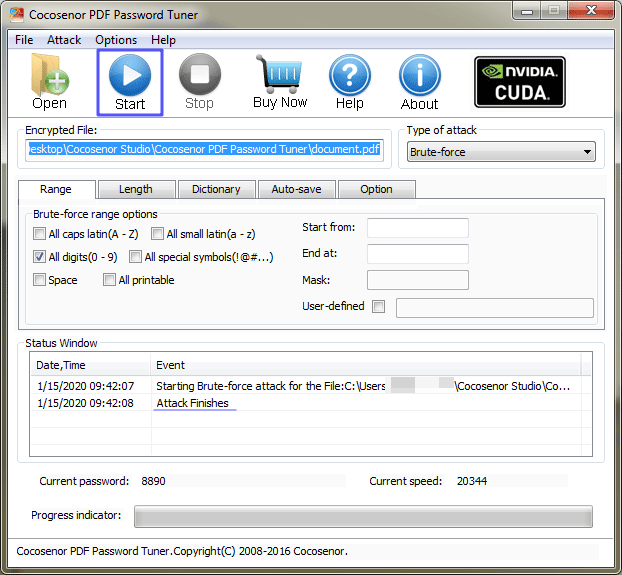Image resolution: width=622 pixels, height=575 pixels.
Task: Click the timestamp 1/15/2020 09:42:08
Action: [86, 403]
